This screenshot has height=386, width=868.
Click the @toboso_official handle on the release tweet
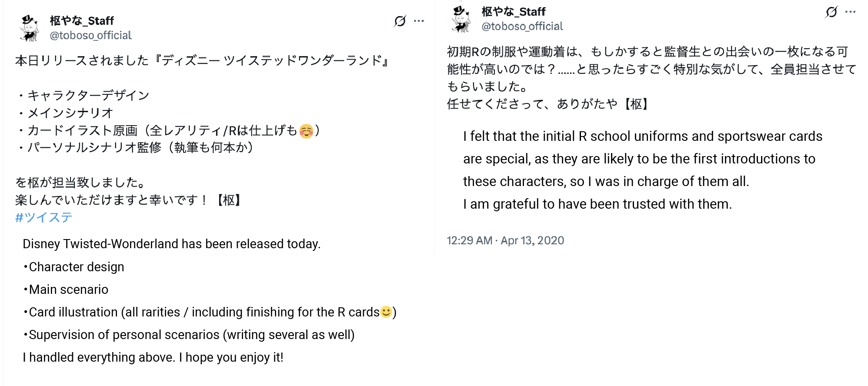click(90, 35)
